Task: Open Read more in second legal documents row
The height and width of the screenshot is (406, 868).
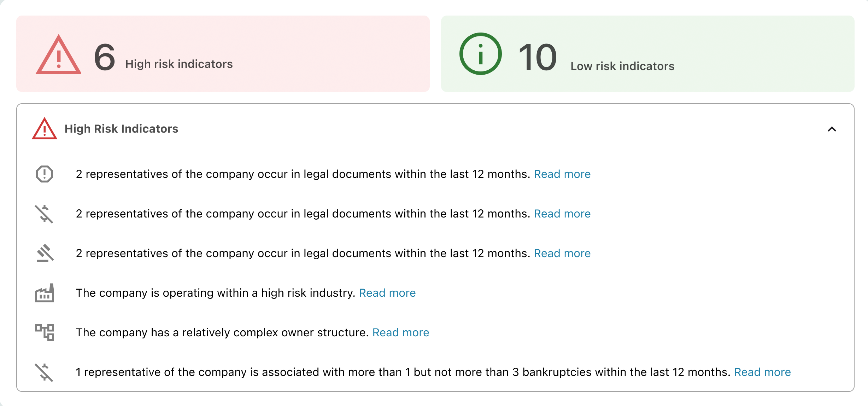Action: point(562,214)
